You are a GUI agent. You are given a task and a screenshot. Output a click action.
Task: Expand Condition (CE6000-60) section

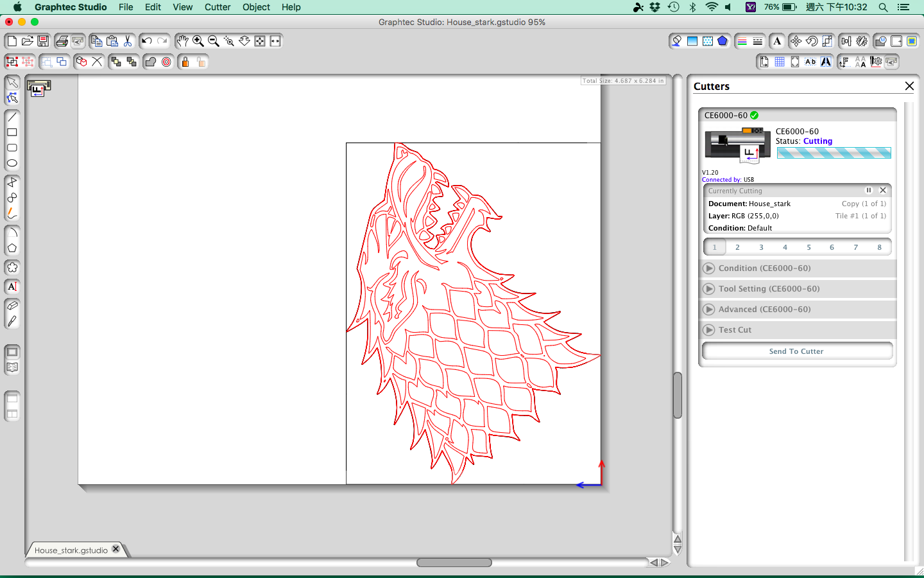point(797,268)
